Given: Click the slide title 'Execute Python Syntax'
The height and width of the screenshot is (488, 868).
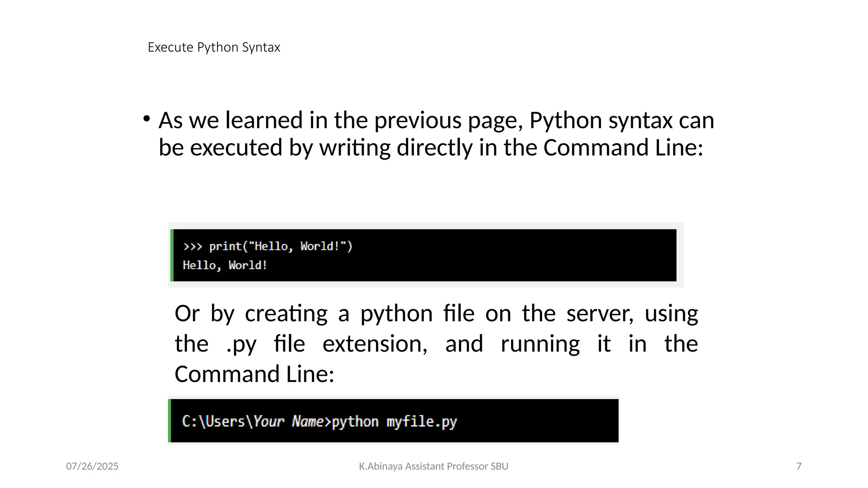Looking at the screenshot, I should pyautogui.click(x=214, y=47).
